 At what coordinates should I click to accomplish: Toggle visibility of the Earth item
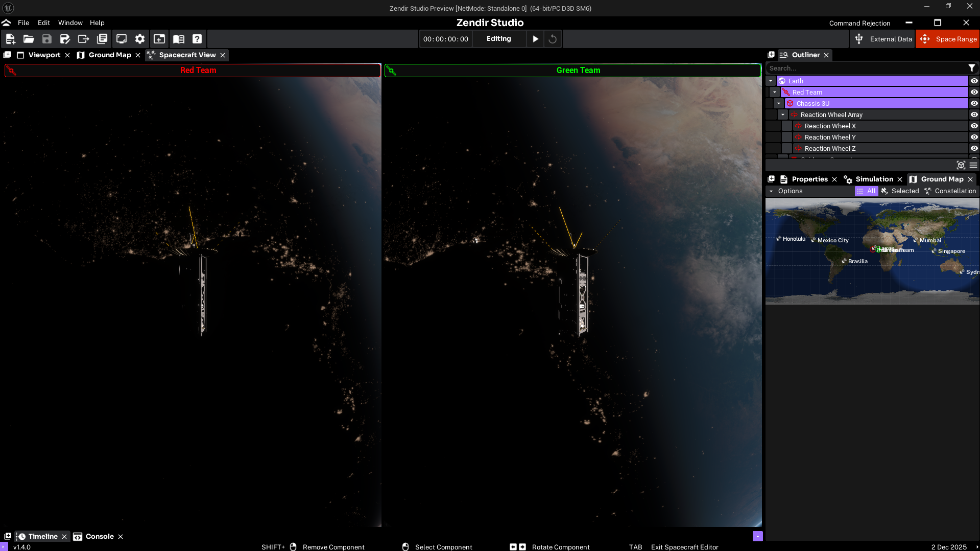[x=974, y=81]
